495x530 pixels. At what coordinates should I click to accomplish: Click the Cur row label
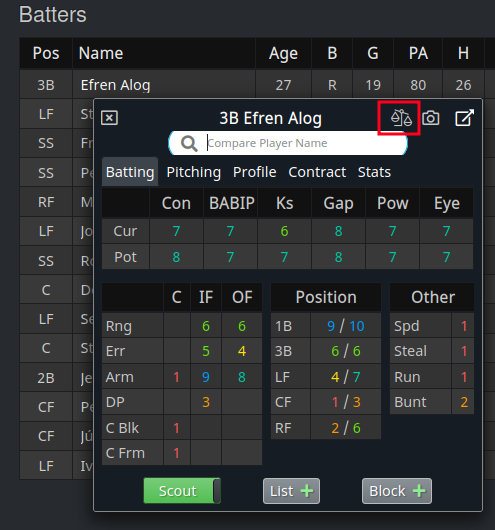(125, 231)
